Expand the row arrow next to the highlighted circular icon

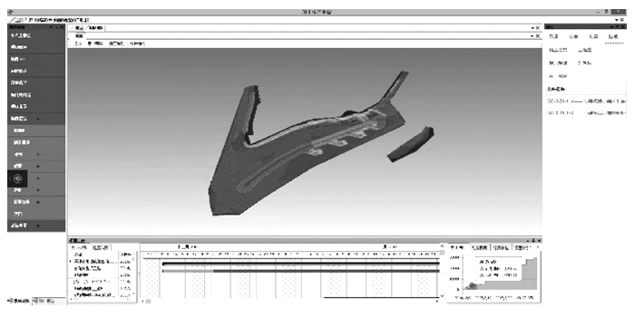(38, 178)
